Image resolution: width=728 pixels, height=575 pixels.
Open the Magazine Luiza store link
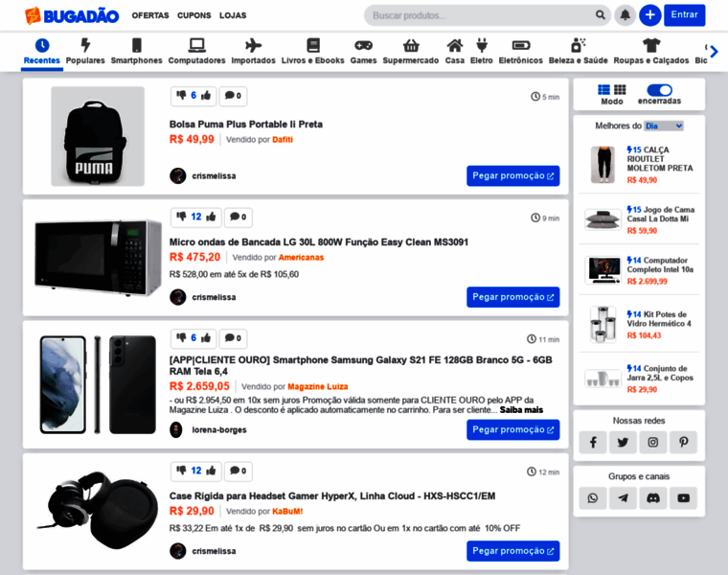318,387
